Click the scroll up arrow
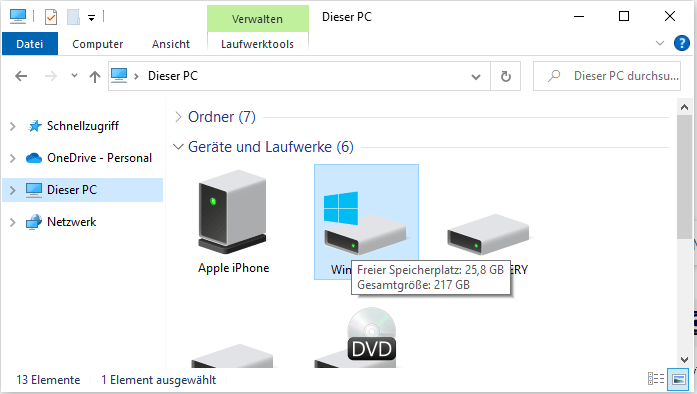 (x=684, y=107)
